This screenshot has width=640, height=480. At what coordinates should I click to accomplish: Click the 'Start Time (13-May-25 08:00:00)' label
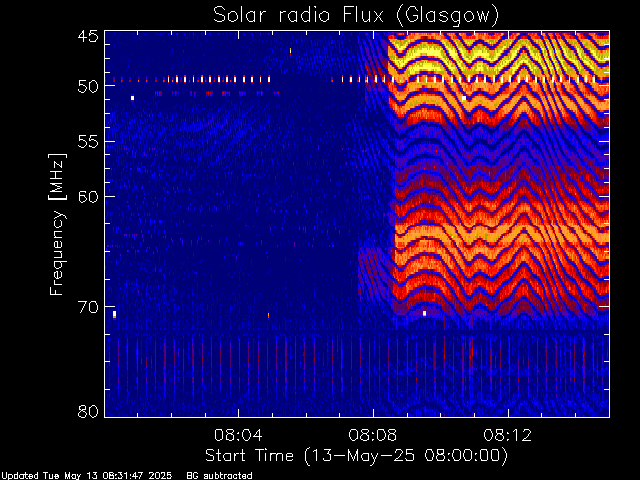(356, 456)
